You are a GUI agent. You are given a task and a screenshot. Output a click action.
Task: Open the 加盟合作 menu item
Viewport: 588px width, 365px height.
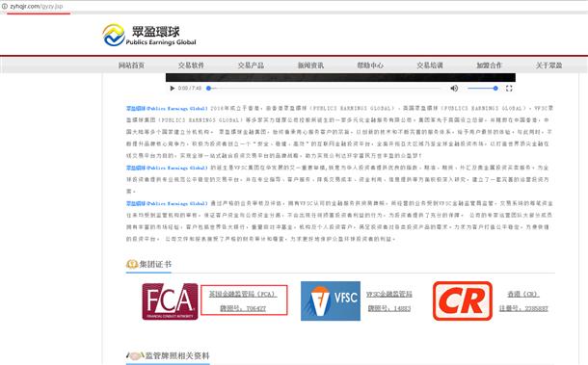coord(489,65)
